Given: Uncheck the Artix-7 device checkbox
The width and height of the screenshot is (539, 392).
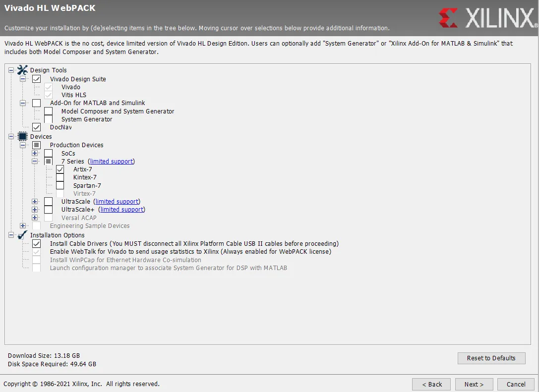Looking at the screenshot, I should tap(60, 169).
